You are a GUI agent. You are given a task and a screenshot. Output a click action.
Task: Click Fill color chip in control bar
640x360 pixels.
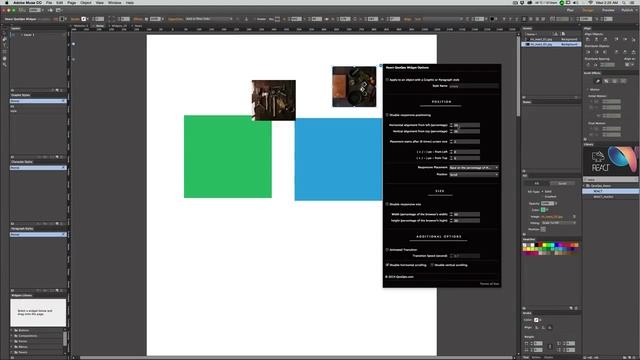point(62,19)
